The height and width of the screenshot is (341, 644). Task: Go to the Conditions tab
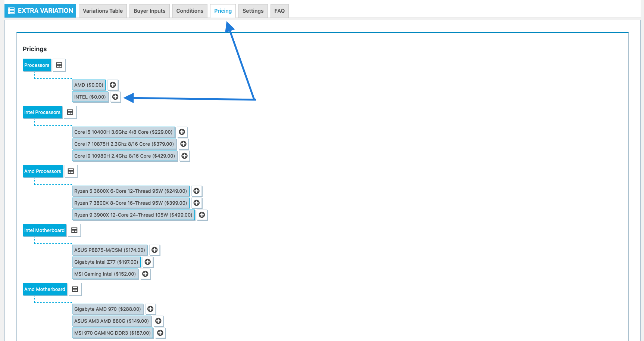(190, 11)
